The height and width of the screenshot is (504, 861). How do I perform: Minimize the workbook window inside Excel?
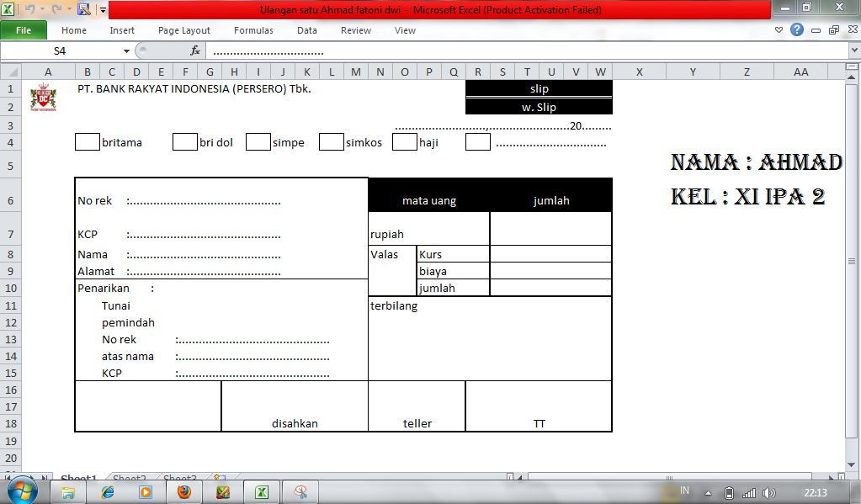coord(816,31)
